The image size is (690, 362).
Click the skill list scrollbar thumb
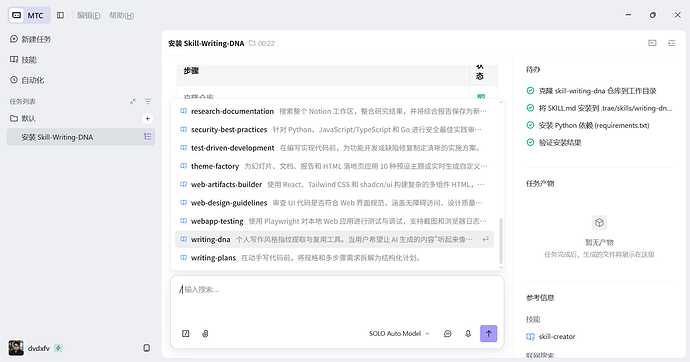pos(501,241)
